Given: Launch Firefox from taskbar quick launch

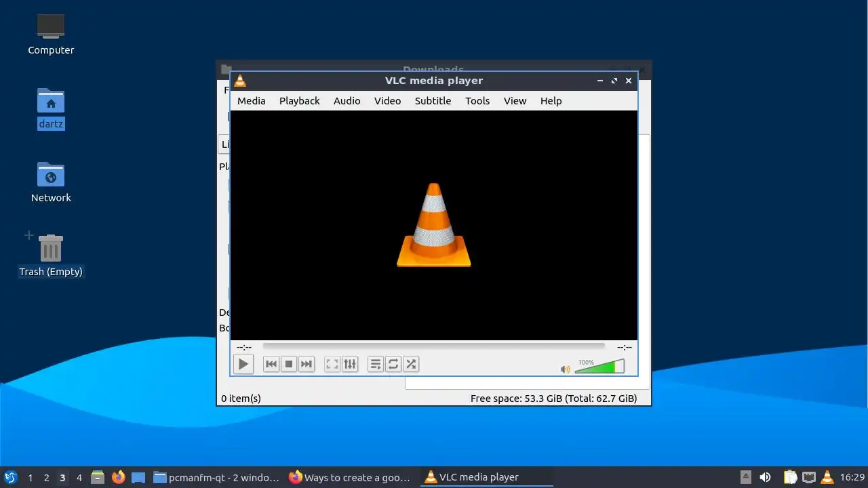Looking at the screenshot, I should (118, 477).
